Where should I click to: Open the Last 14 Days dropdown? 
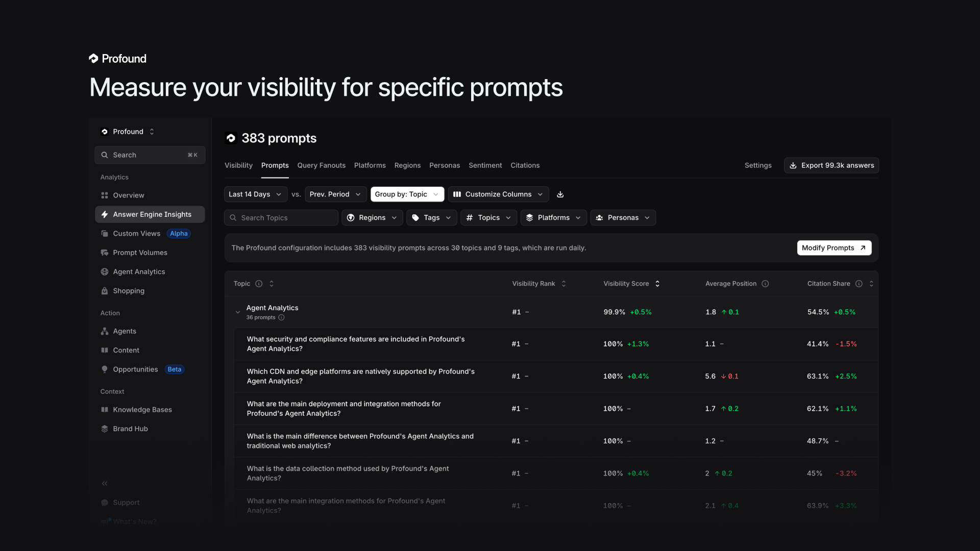(x=255, y=194)
